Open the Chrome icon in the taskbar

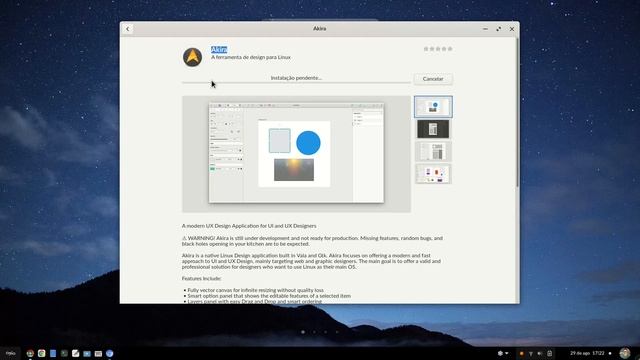pyautogui.click(x=30, y=353)
